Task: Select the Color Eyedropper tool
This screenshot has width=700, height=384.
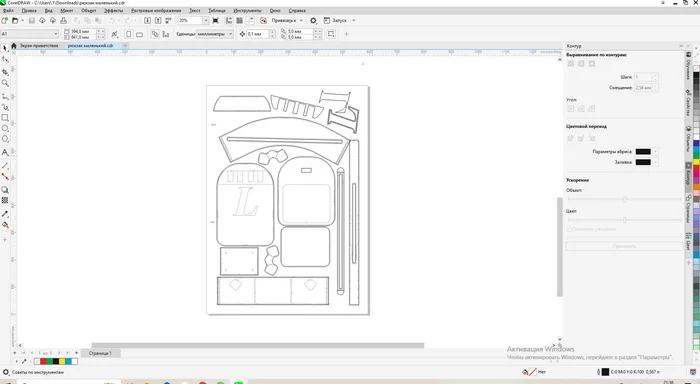Action: (5, 214)
